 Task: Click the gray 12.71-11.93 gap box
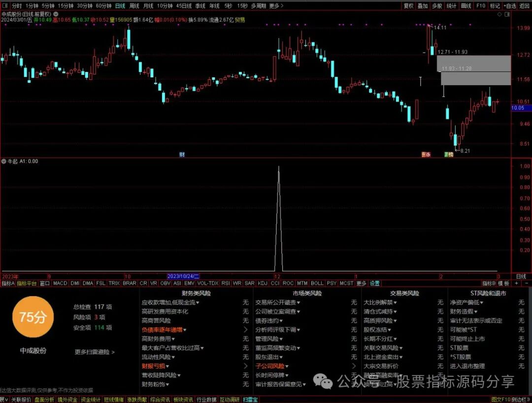pos(474,64)
